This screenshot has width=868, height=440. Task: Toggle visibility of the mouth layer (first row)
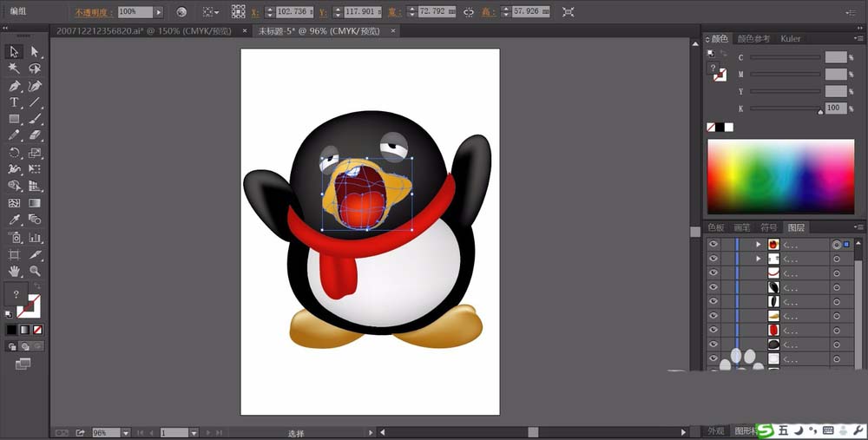[x=713, y=244]
